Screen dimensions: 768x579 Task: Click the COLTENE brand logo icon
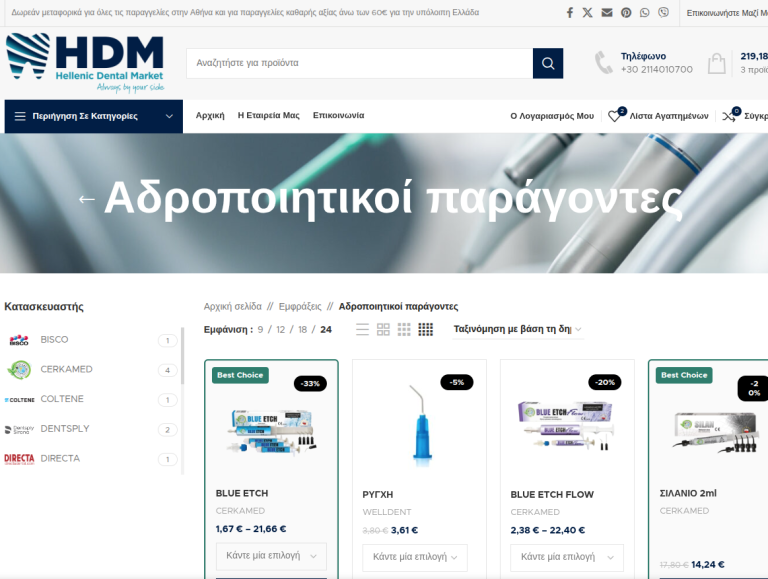pyautogui.click(x=20, y=400)
